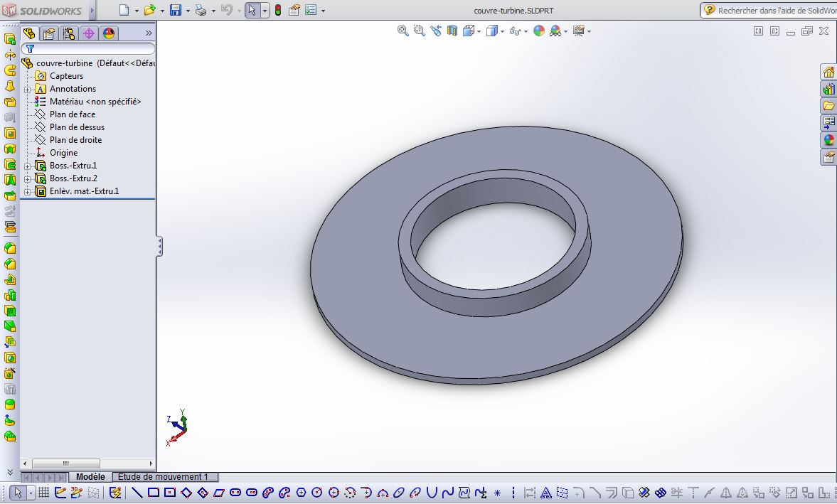Click the 3D Sketch icon

tap(76, 492)
